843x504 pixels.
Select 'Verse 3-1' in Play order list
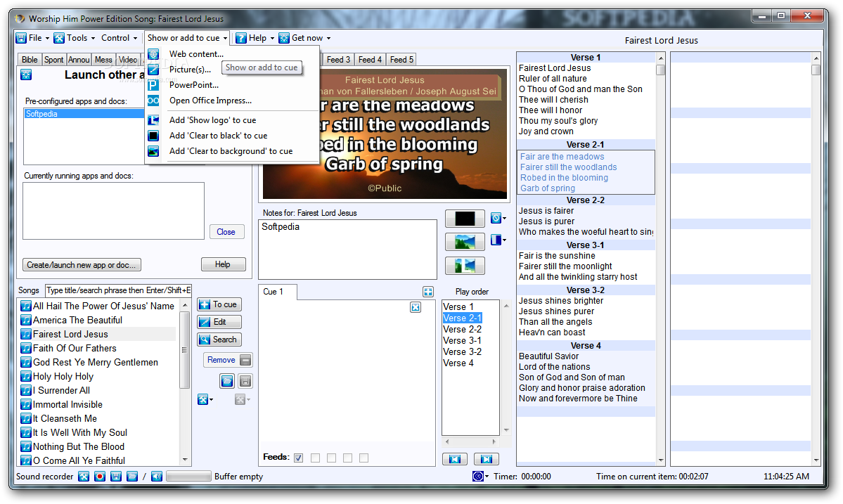point(462,341)
